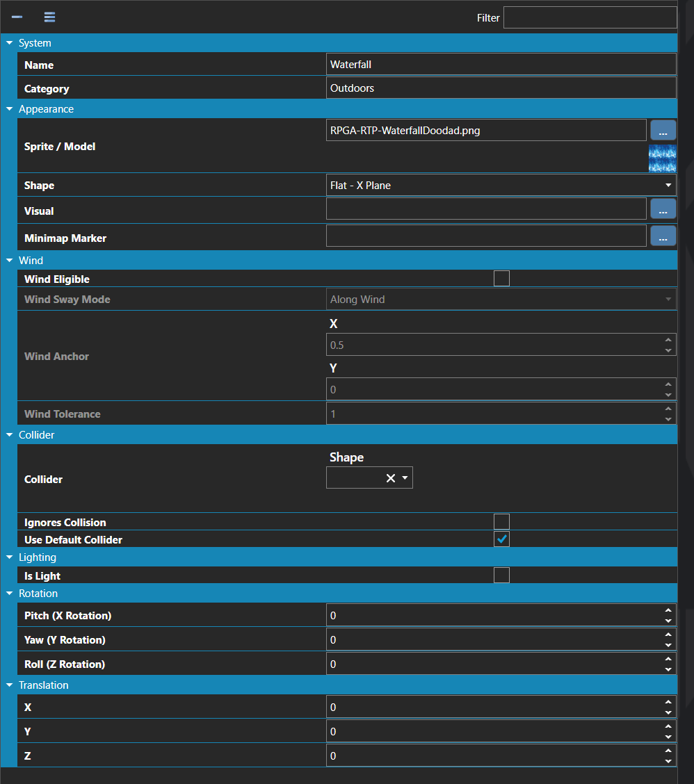The image size is (694, 784).
Task: Increase the Translation Y value
Action: pyautogui.click(x=668, y=726)
